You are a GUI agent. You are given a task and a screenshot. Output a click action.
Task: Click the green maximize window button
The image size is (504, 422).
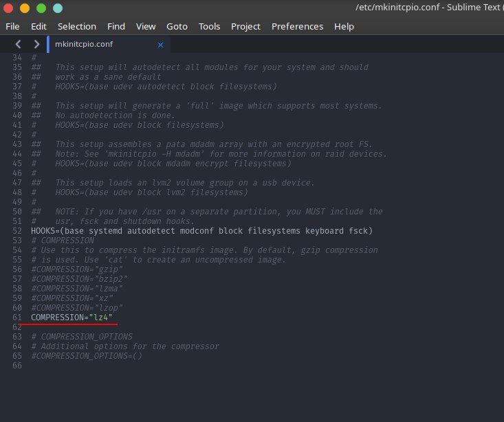(x=41, y=8)
